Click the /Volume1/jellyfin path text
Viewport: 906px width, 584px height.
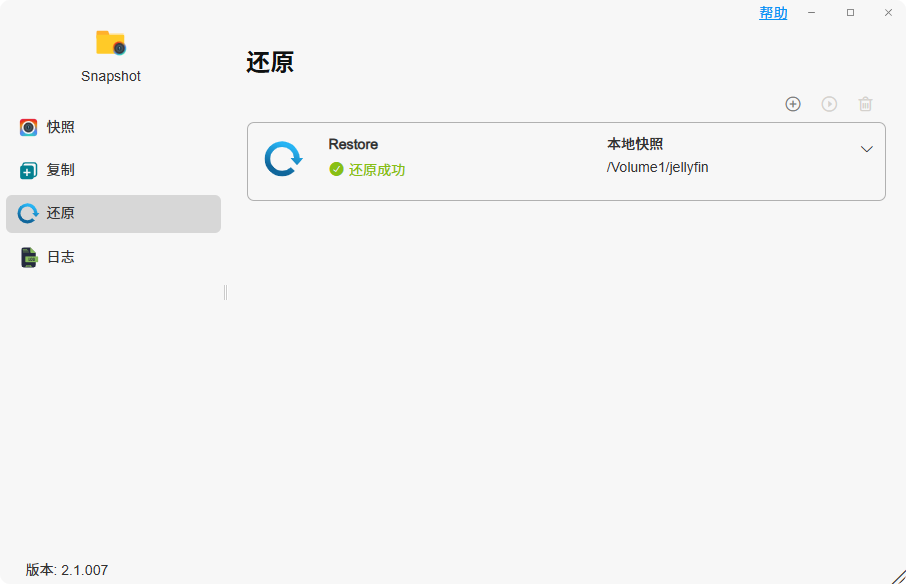(x=659, y=167)
